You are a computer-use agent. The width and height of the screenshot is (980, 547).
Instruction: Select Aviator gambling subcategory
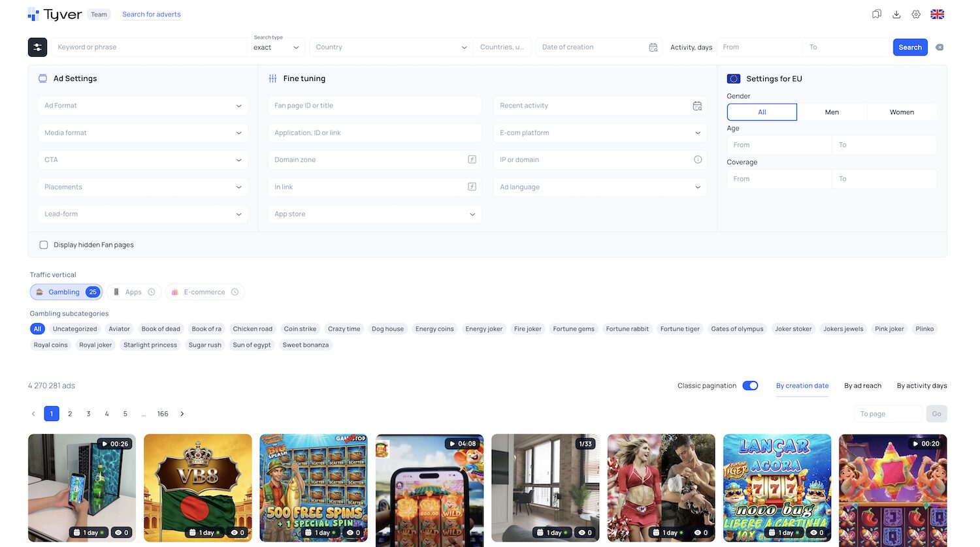coord(119,329)
